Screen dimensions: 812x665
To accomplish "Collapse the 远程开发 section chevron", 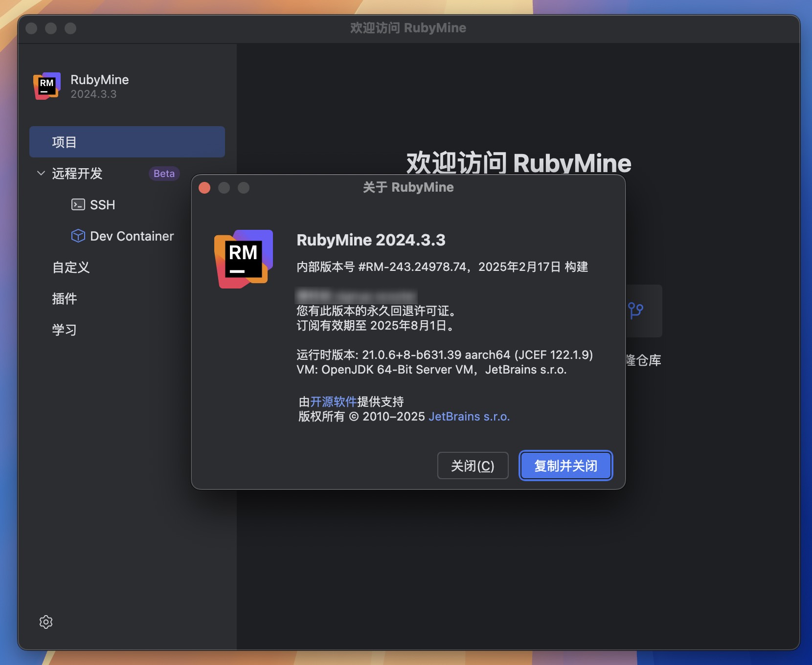I will pyautogui.click(x=41, y=173).
